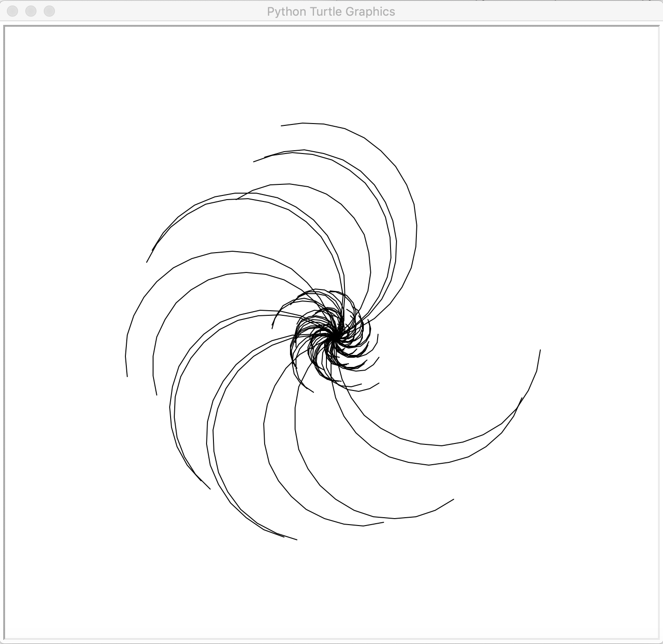
Task: Click the "Python Turtle Graphics" window title
Action: [331, 12]
